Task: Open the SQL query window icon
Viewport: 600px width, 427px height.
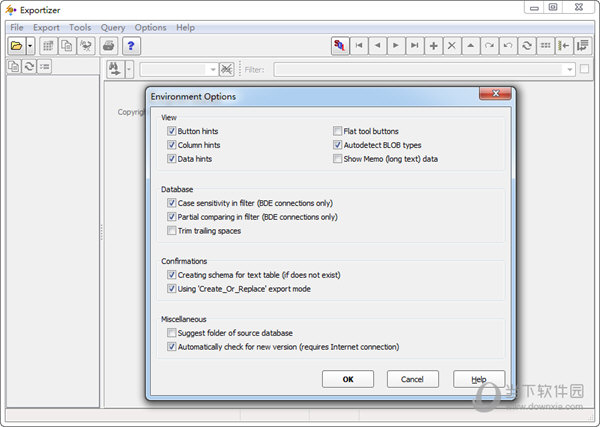Action: [340, 46]
